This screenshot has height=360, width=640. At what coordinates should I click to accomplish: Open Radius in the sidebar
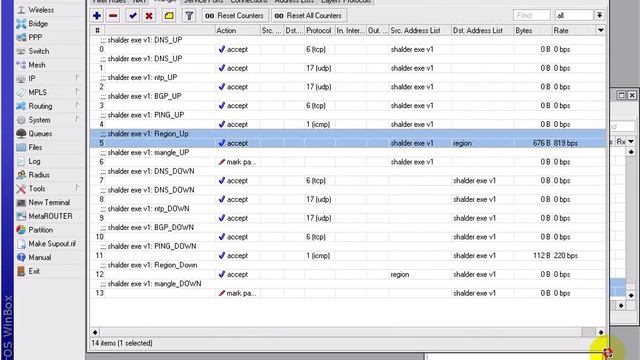pos(39,175)
